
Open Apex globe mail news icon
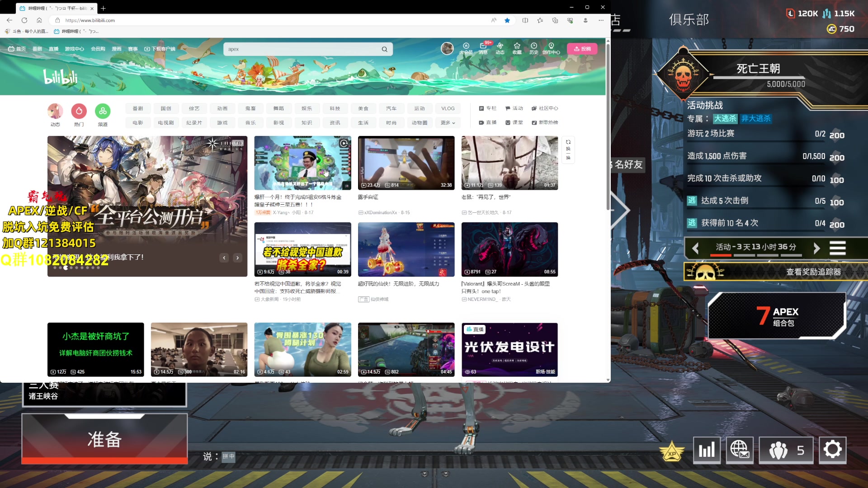point(740,450)
